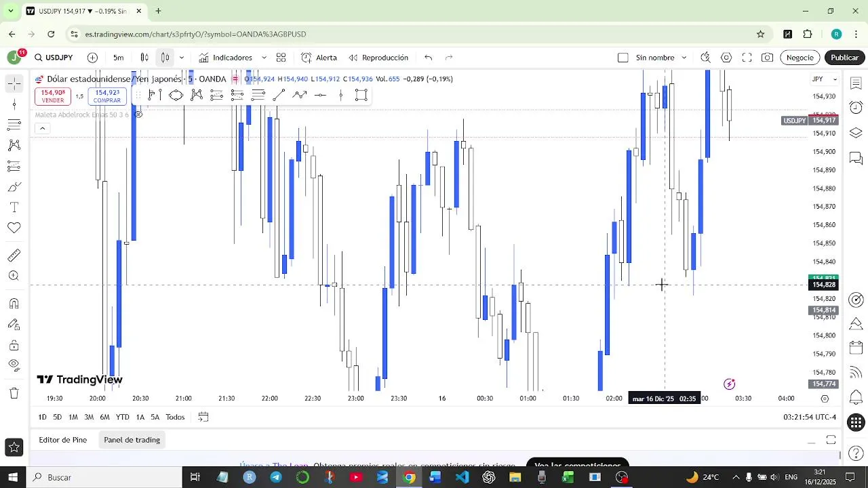This screenshot has height=488, width=868.
Task: Open quick search lightning magnifier icon
Action: (705, 58)
